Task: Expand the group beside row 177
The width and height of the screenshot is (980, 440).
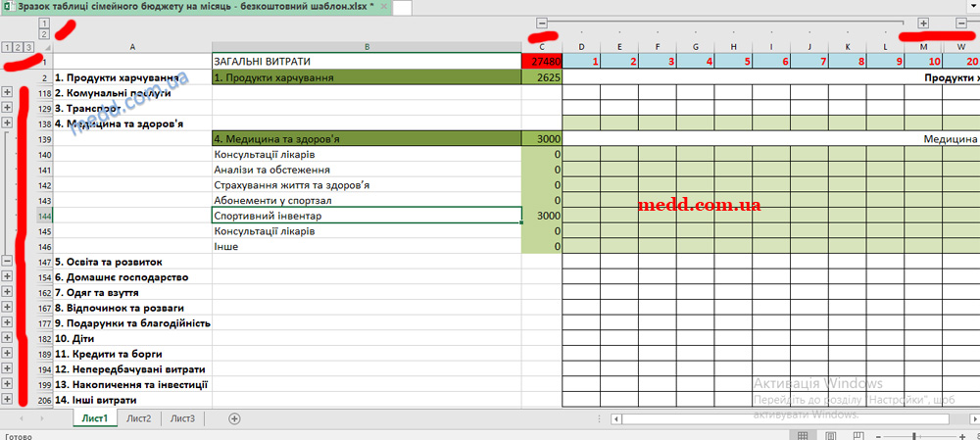Action: pyautogui.click(x=8, y=322)
